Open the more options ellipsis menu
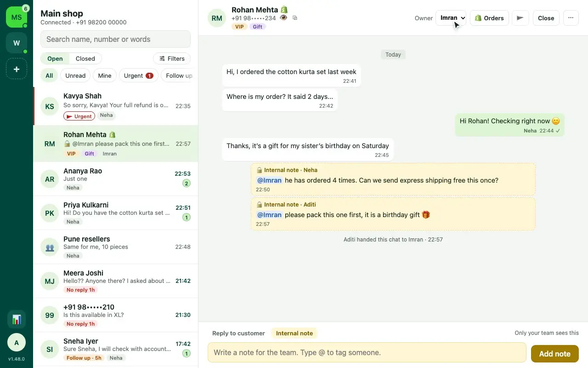 (x=571, y=18)
